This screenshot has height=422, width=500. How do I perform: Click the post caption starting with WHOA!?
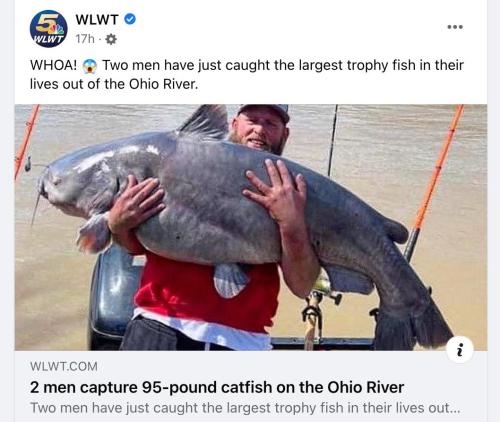pyautogui.click(x=247, y=75)
